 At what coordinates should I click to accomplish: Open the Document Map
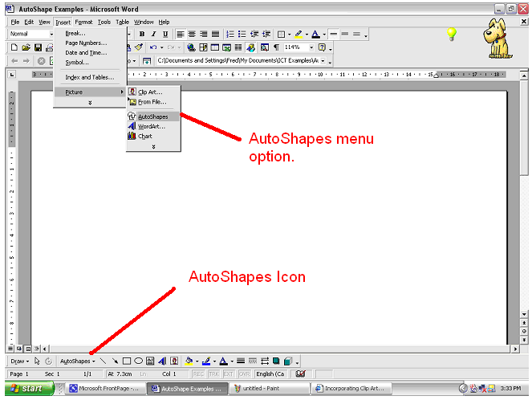coord(265,47)
